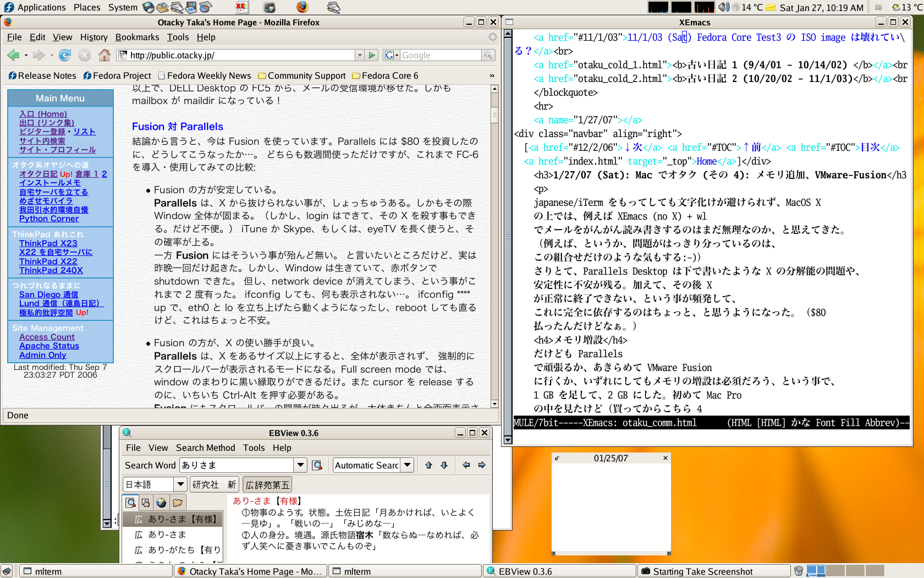Select the highlighted 広 あり-さま【有様】 result row
Image resolution: width=924 pixels, height=578 pixels.
172,519
